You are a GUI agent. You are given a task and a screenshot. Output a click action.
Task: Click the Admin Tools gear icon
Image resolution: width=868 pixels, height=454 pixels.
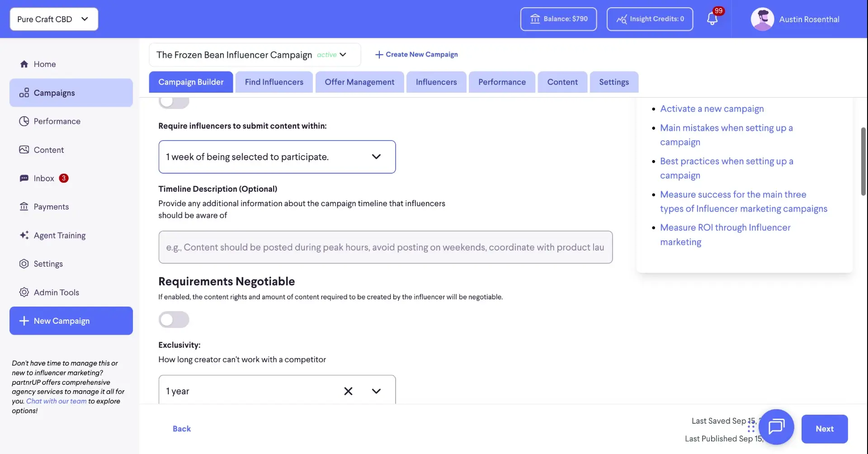click(x=24, y=292)
